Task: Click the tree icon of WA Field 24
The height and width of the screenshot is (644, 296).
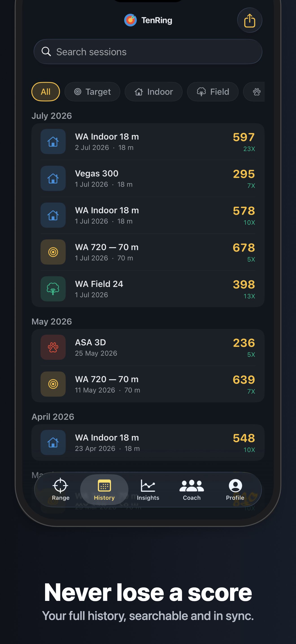Action: pyautogui.click(x=53, y=289)
